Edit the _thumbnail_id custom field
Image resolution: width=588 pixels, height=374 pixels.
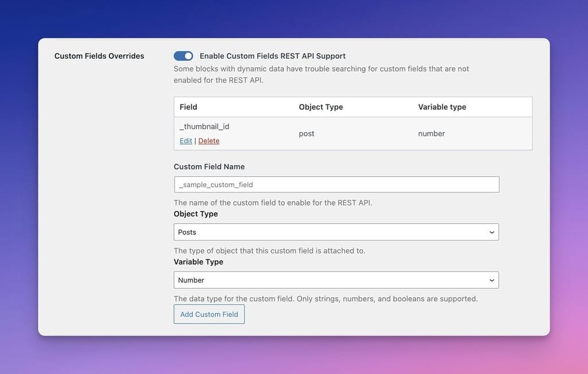point(185,140)
